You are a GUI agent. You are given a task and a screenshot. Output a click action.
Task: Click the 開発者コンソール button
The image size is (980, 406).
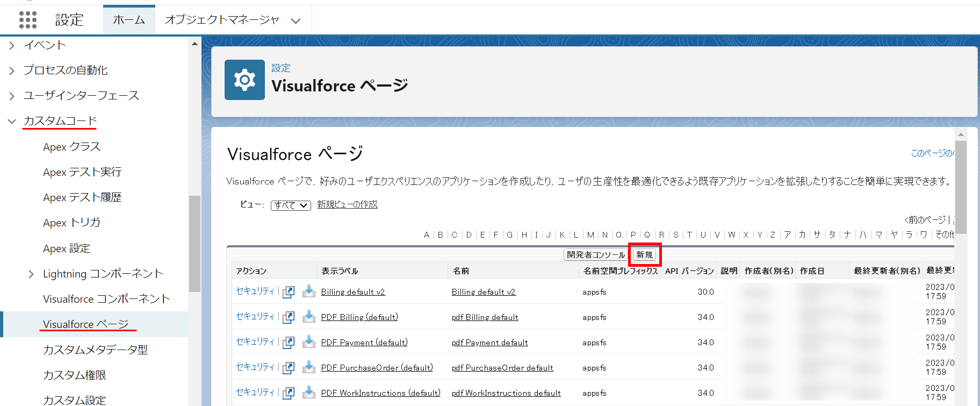click(x=595, y=255)
